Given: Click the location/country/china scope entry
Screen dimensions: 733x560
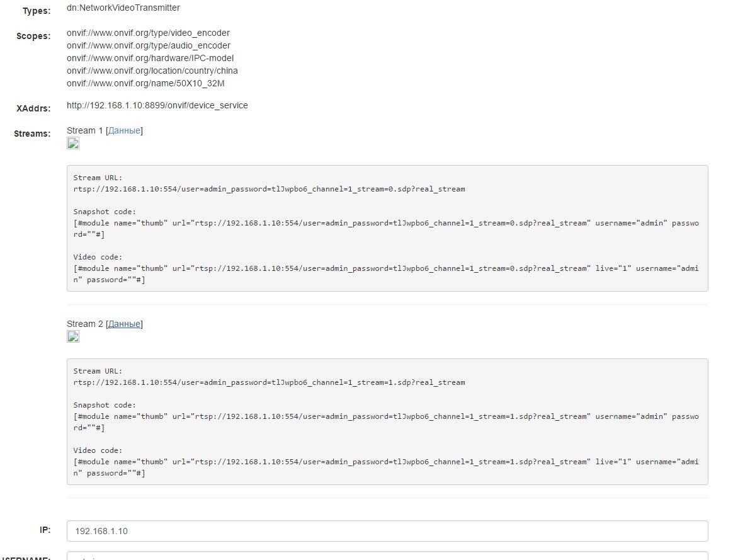Looking at the screenshot, I should tap(152, 71).
